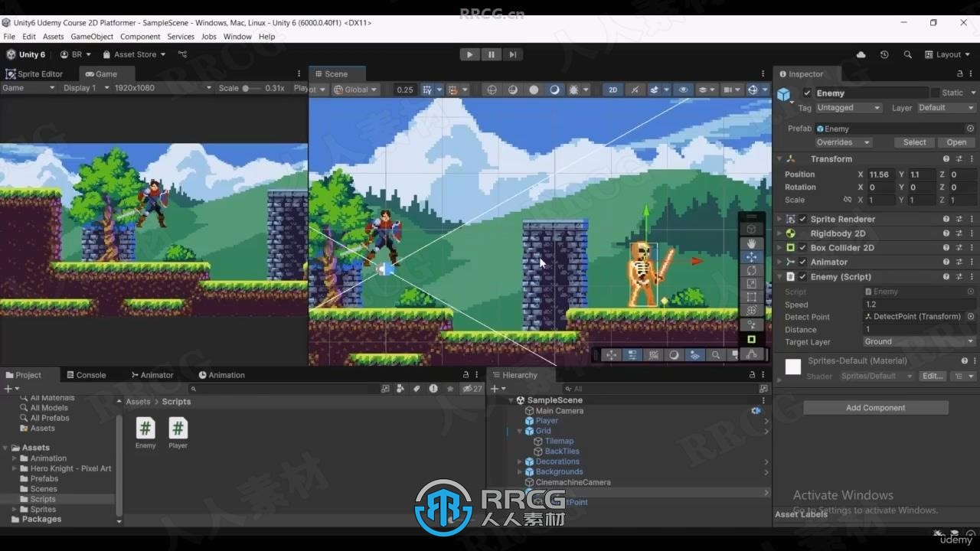Toggle the Enemy active checkbox in Inspector

(x=806, y=93)
